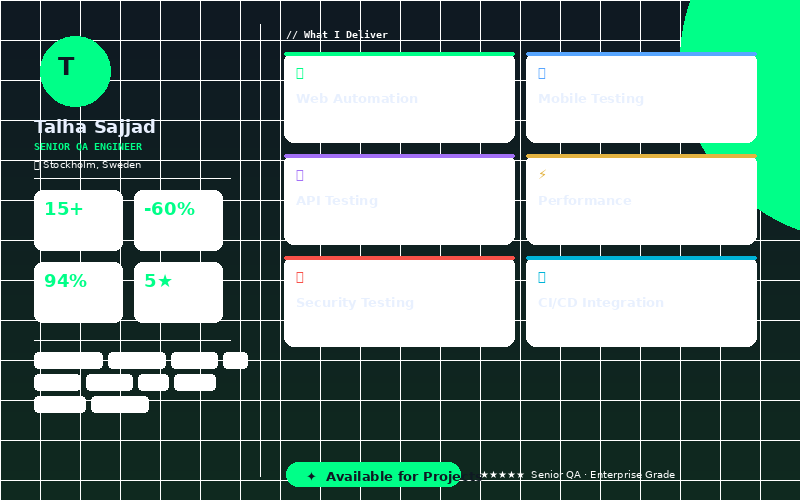Click the Mobile Testing card icon

point(541,73)
